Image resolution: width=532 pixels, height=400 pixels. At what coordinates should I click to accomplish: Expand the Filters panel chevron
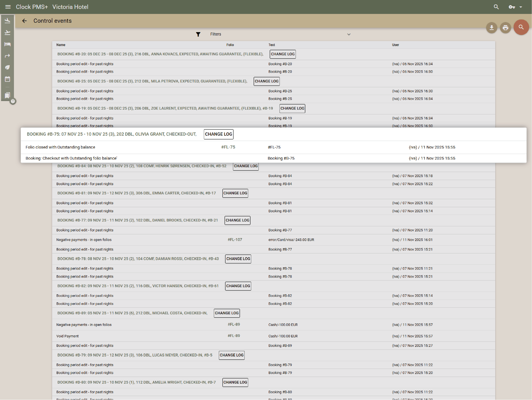(349, 34)
